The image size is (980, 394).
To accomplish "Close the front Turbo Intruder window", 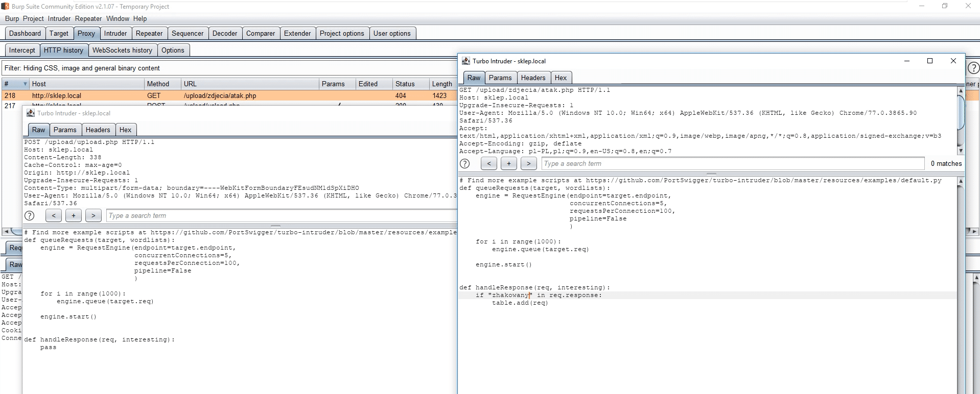I will point(953,61).
